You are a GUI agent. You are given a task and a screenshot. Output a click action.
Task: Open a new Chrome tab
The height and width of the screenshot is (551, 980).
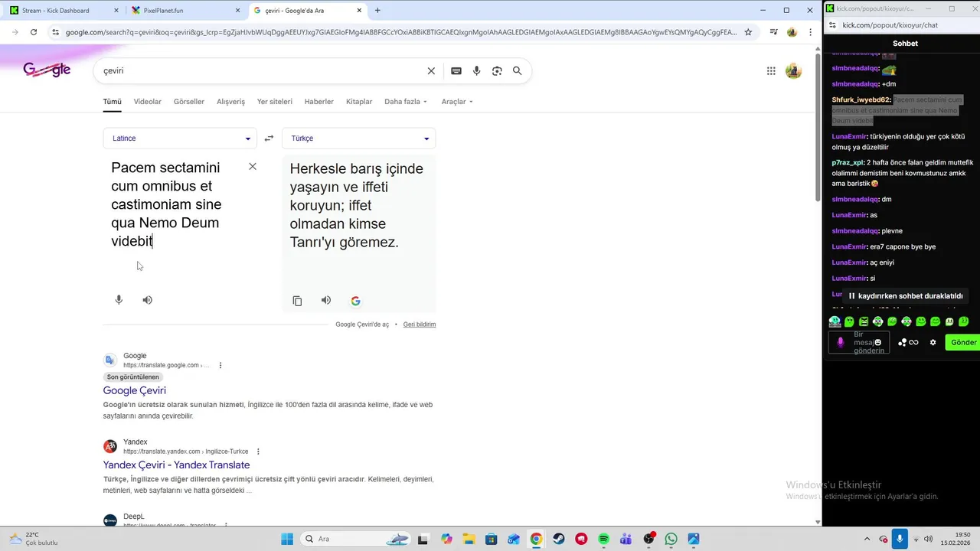coord(377,11)
